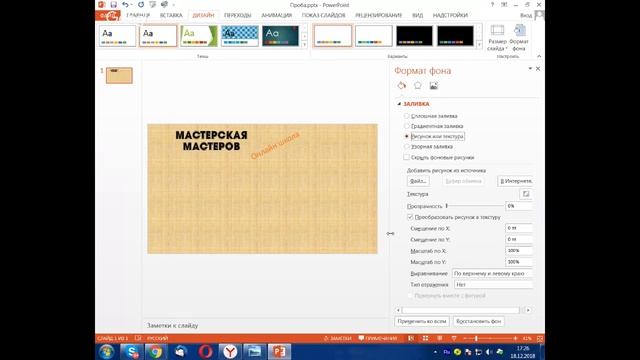This screenshot has height=360, width=640.
Task: Switch to normal view in status bar
Action: point(411,338)
